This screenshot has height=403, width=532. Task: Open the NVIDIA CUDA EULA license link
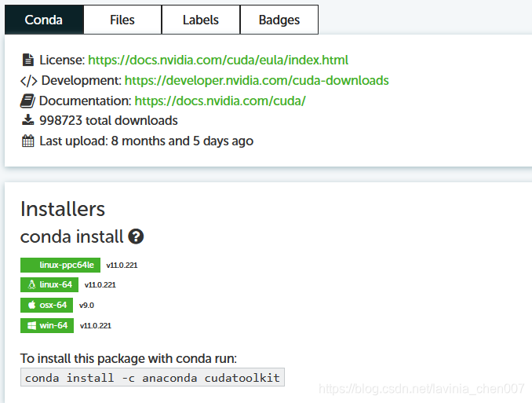[218, 60]
